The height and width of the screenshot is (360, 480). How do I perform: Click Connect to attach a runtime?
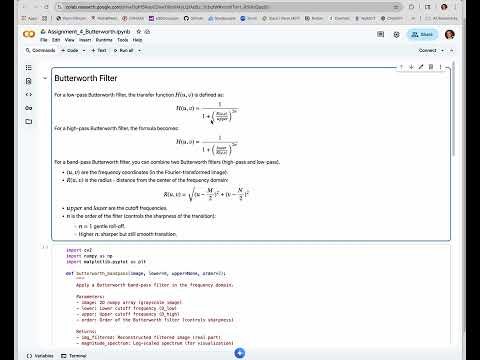[x=427, y=50]
